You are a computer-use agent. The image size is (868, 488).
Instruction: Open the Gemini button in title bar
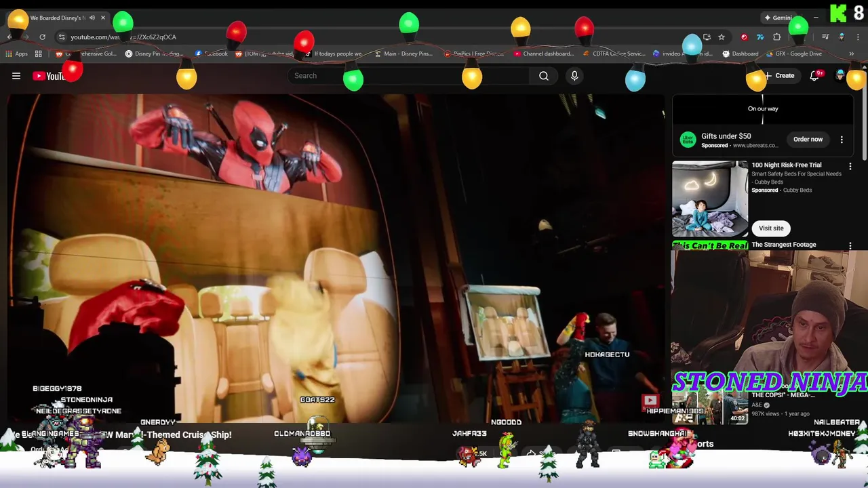pos(780,18)
